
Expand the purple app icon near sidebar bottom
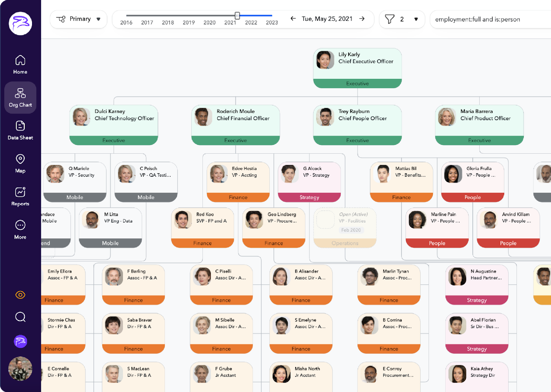coord(20,341)
